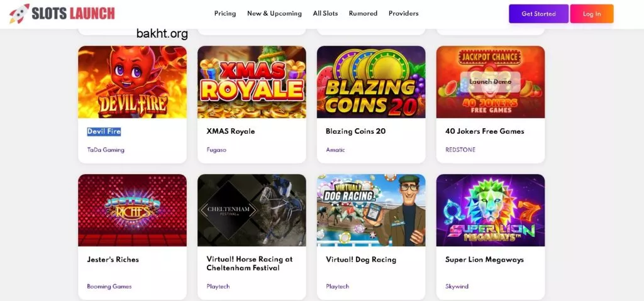Select the Rumored menu item
The height and width of the screenshot is (301, 644).
coord(363,13)
